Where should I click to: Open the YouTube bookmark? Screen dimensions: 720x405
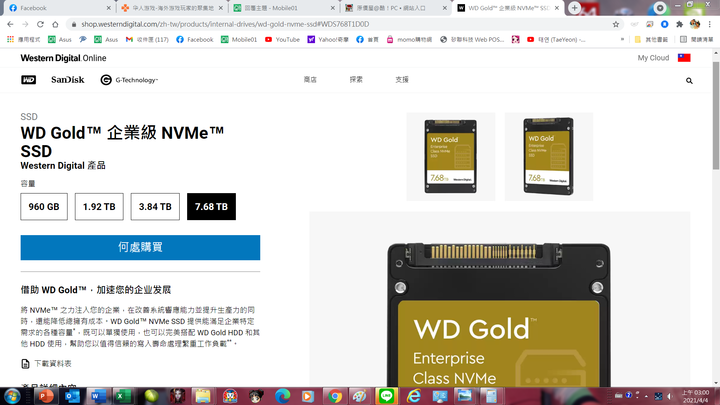(x=282, y=39)
